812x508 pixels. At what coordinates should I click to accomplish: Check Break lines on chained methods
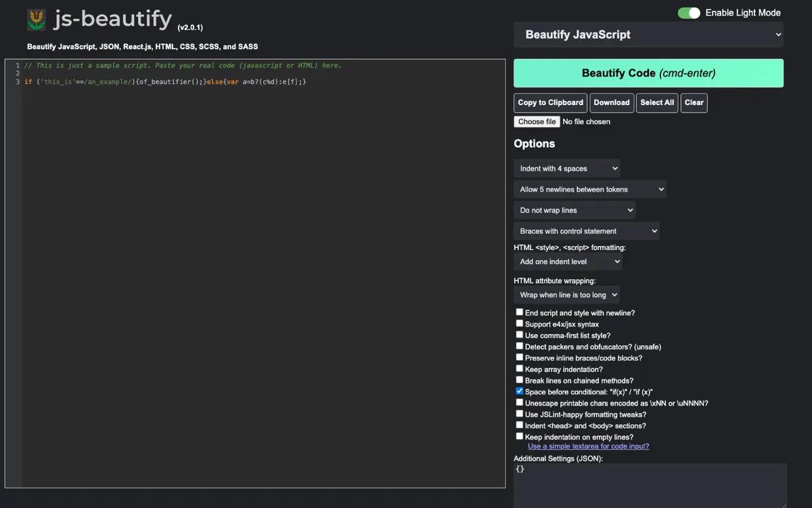[x=520, y=380]
